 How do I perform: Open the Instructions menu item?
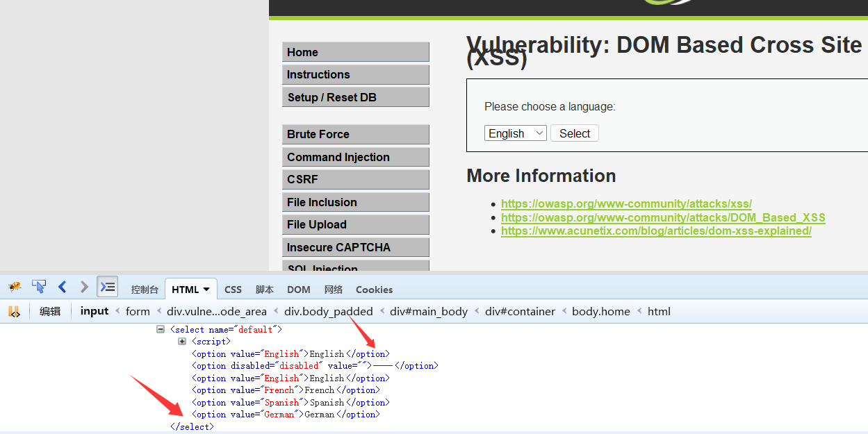(x=356, y=74)
